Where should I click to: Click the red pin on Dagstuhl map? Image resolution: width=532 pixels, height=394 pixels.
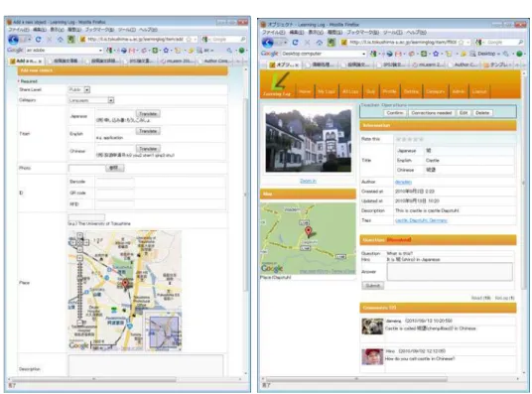(x=308, y=231)
